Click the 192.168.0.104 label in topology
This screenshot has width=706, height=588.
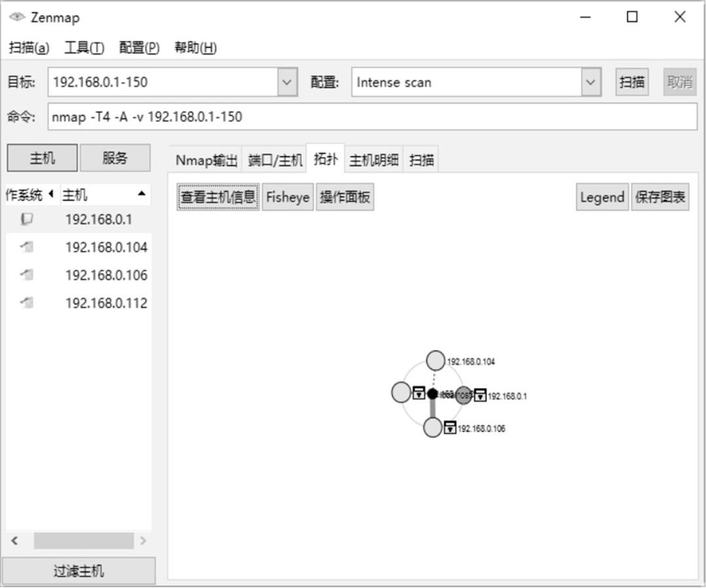tap(470, 362)
